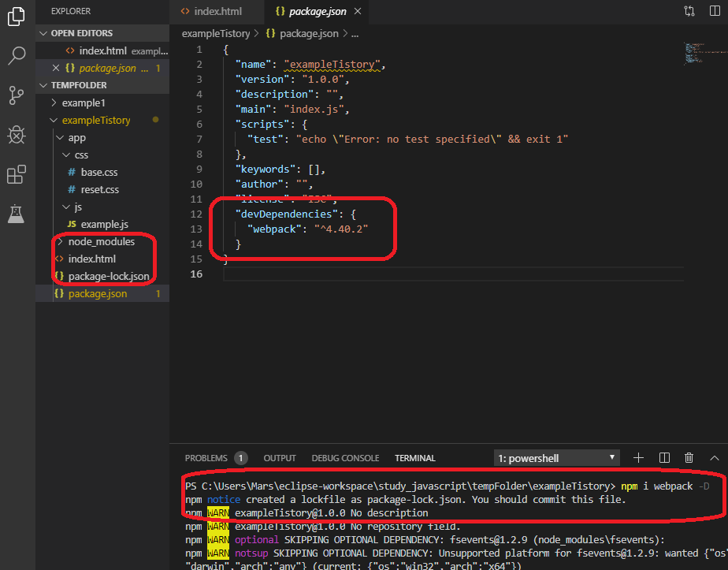728x570 pixels.
Task: Click the Problems count badge showing 1
Action: [240, 458]
